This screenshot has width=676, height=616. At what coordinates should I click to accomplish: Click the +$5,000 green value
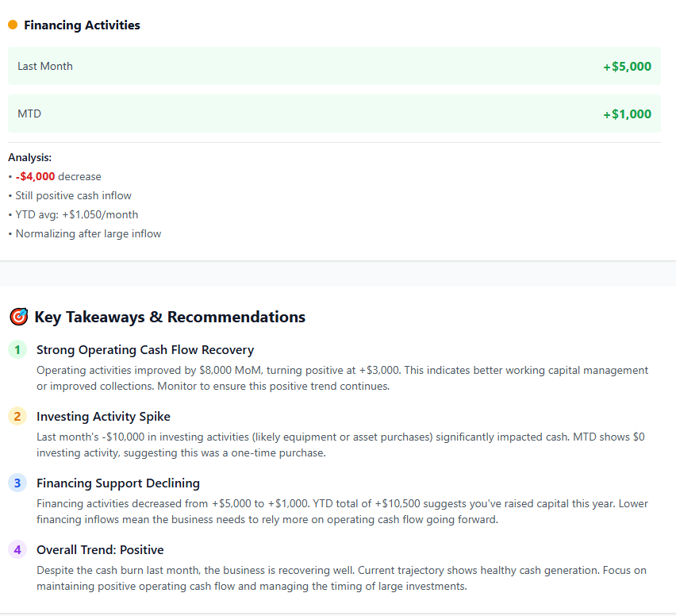coord(626,66)
